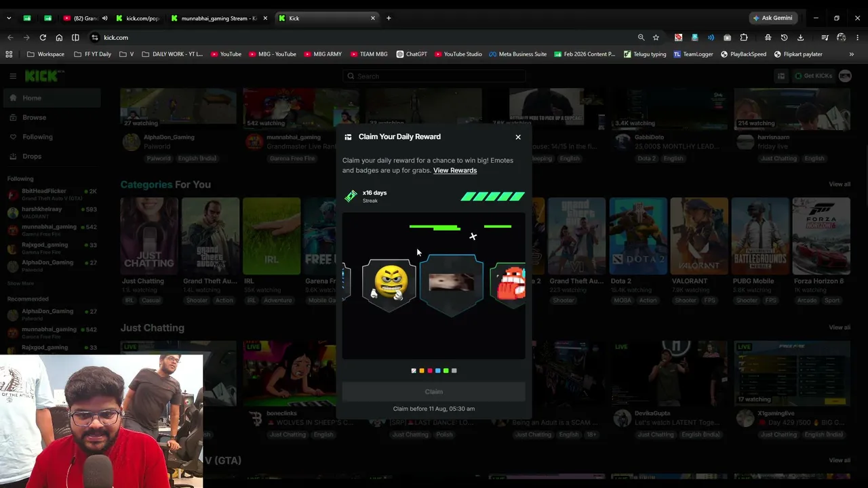Open the Chrome three-dot menu

pyautogui.click(x=858, y=37)
